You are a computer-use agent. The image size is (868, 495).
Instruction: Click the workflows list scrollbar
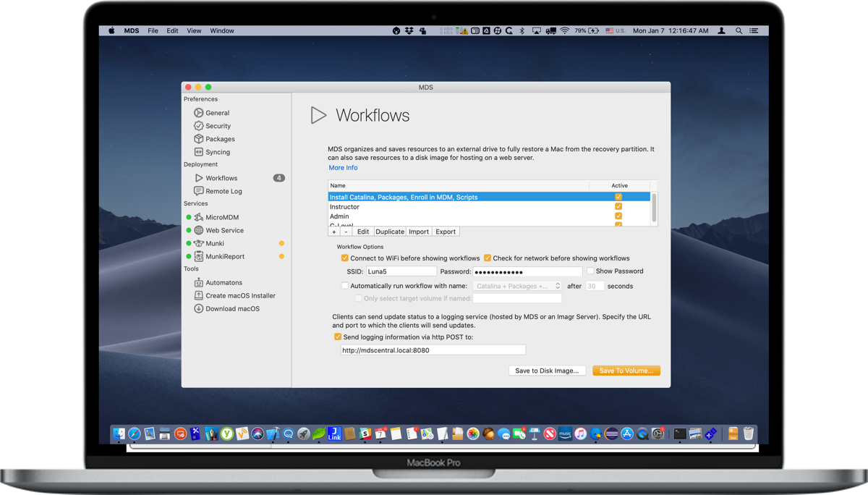655,208
